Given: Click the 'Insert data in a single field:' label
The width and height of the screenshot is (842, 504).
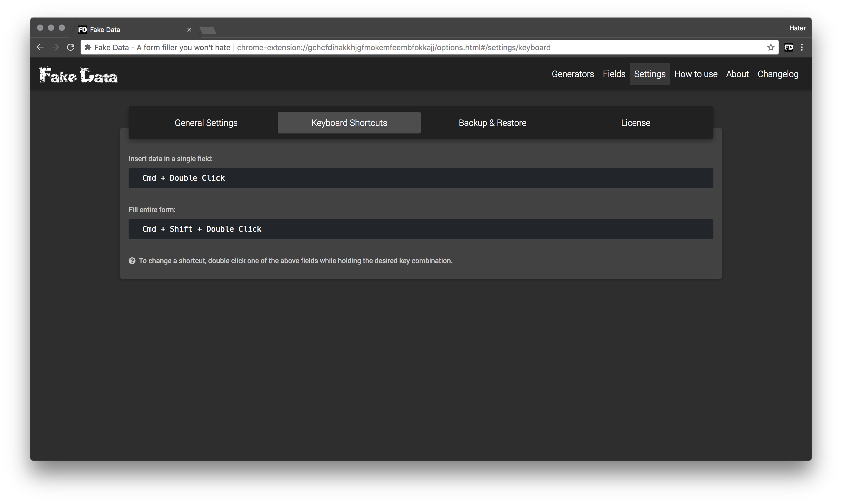Looking at the screenshot, I should [x=170, y=159].
